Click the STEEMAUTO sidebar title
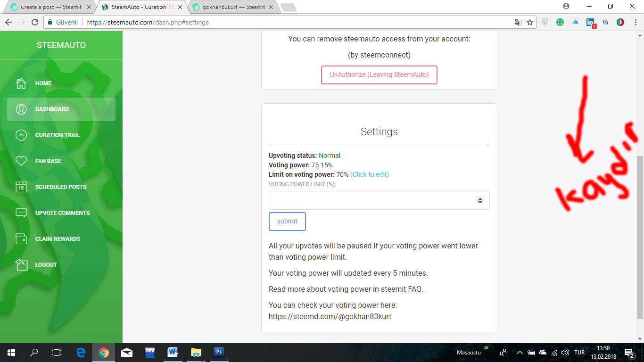 61,46
